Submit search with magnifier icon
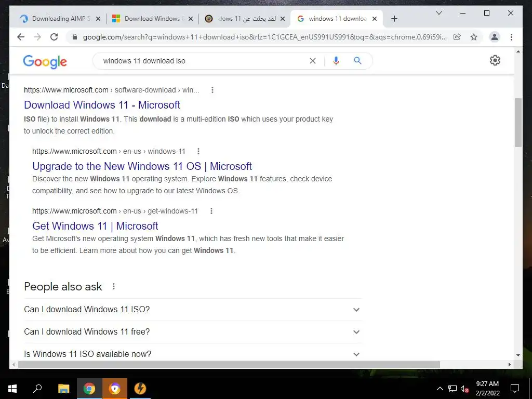 coord(357,61)
